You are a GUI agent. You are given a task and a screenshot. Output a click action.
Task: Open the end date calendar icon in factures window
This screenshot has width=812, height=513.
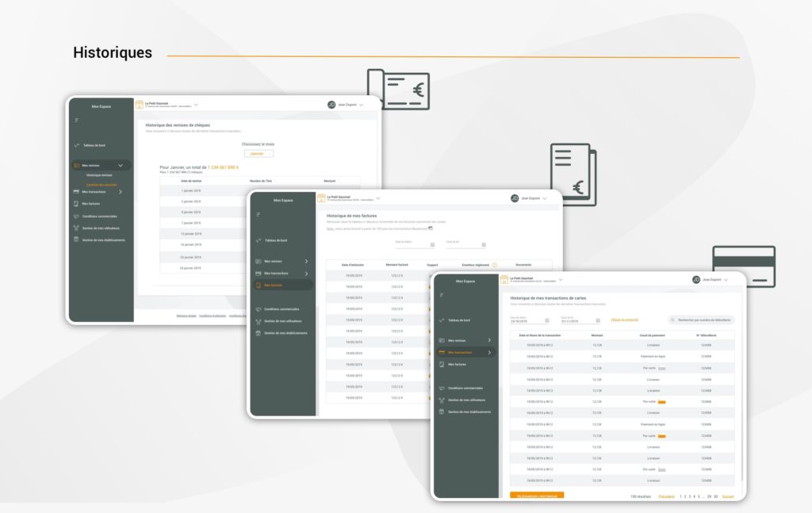point(484,245)
